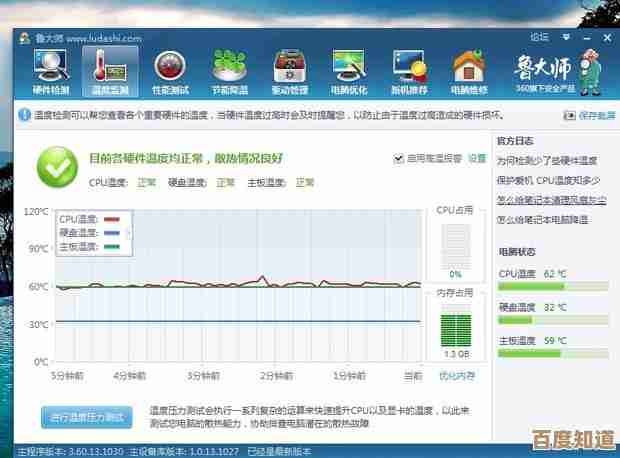Screen dimensions: 620x458
Task: Click the green 主板温度 legend swatch
Action: (112, 247)
